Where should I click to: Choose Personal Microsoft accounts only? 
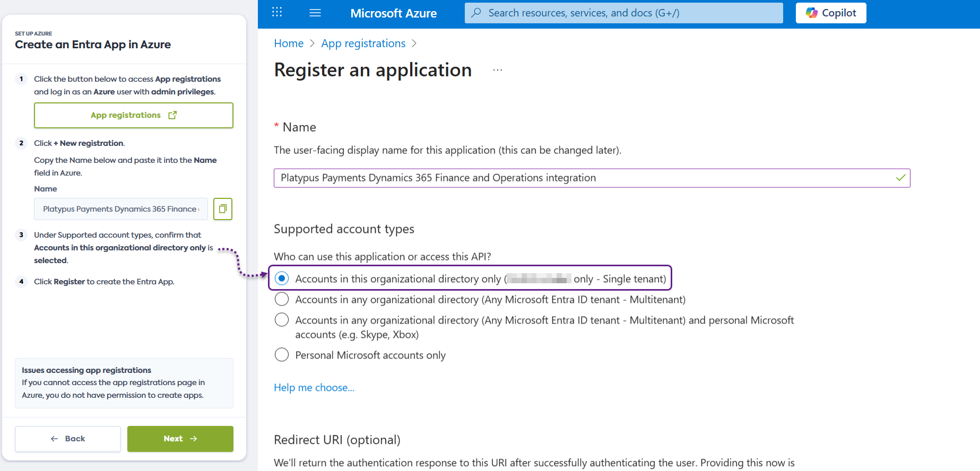pyautogui.click(x=282, y=355)
